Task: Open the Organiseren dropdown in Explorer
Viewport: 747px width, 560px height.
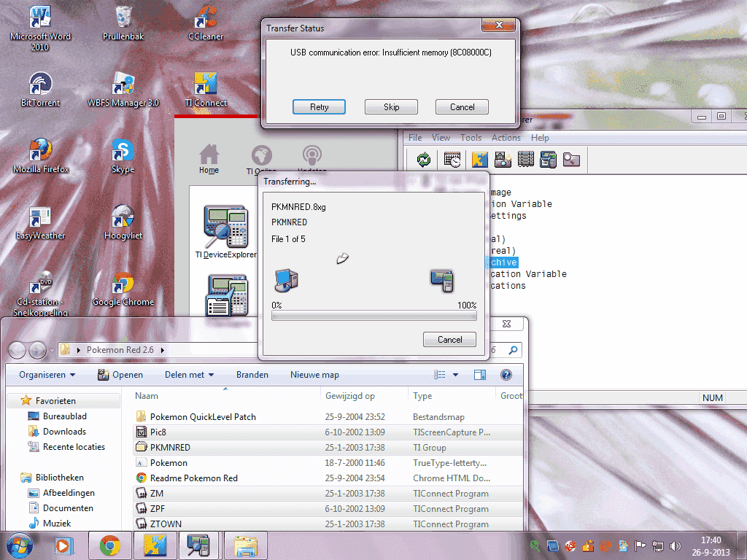Action: pos(47,375)
